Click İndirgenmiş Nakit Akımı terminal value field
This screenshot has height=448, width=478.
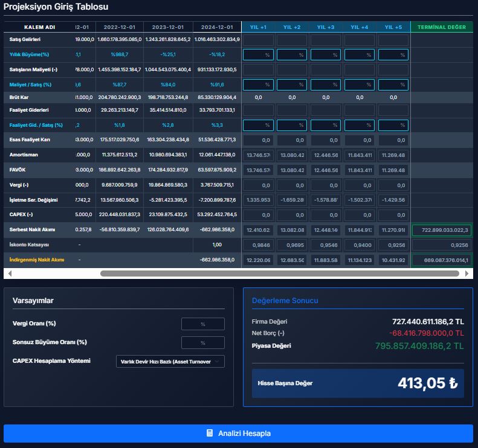441,260
